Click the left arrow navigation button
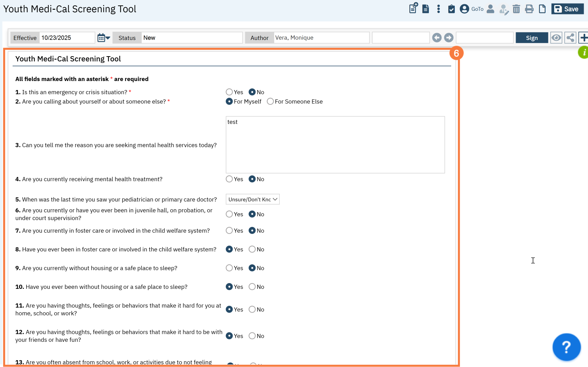588x367 pixels. 437,38
